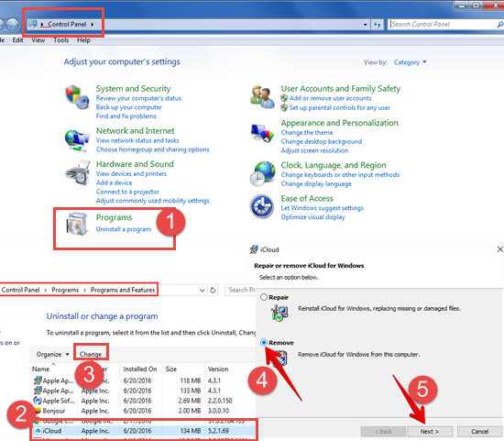Open the View by Category dropdown

click(411, 62)
